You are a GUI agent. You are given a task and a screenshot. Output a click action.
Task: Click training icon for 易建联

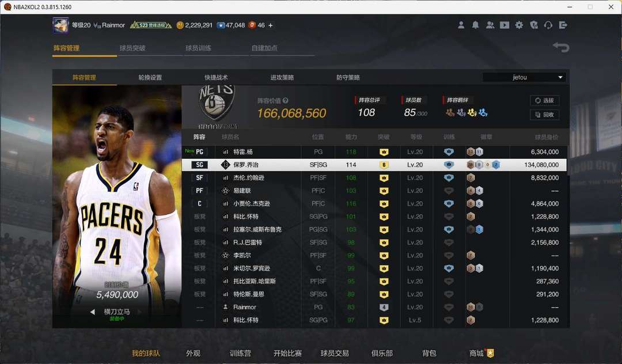(449, 191)
